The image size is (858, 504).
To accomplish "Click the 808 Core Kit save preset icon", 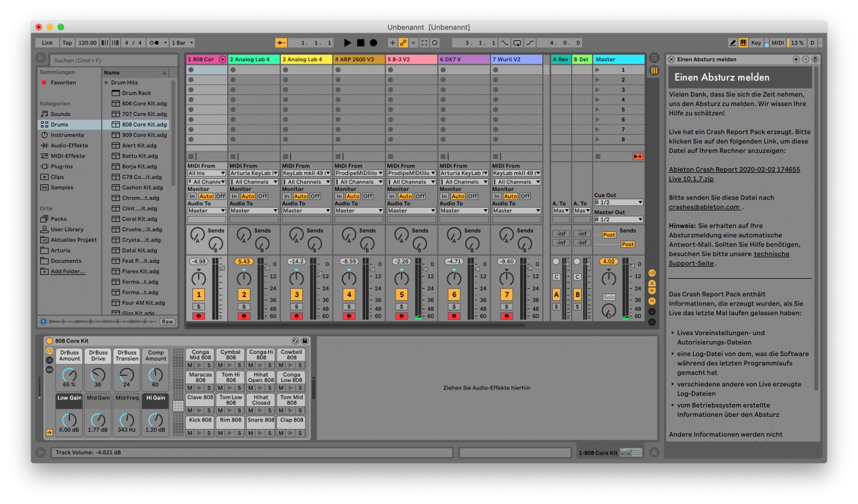I will click(x=305, y=341).
